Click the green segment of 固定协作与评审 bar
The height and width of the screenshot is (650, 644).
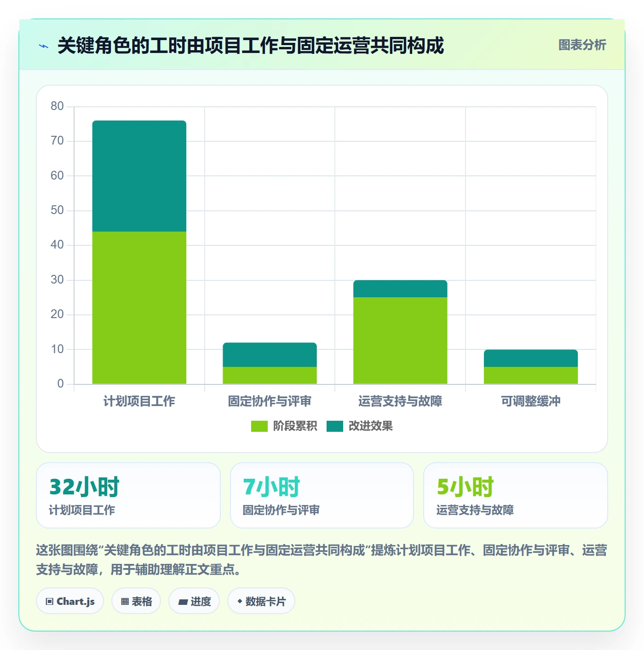click(270, 375)
